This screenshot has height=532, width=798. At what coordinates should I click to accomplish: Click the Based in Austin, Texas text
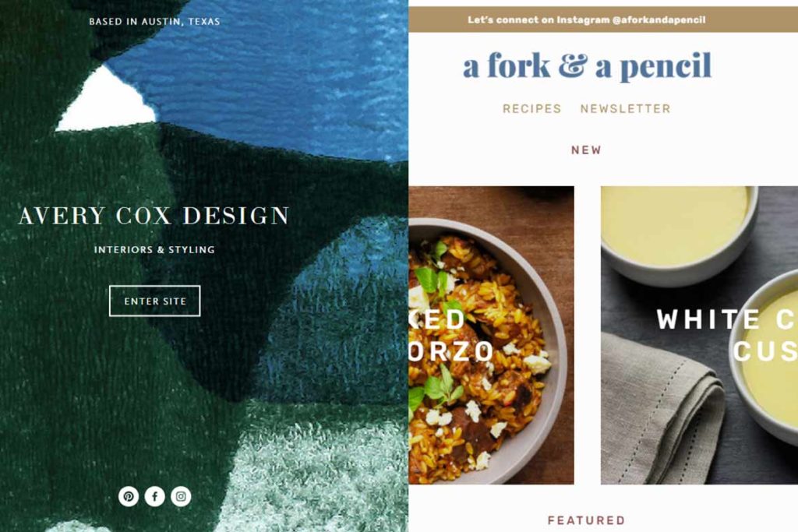click(155, 21)
